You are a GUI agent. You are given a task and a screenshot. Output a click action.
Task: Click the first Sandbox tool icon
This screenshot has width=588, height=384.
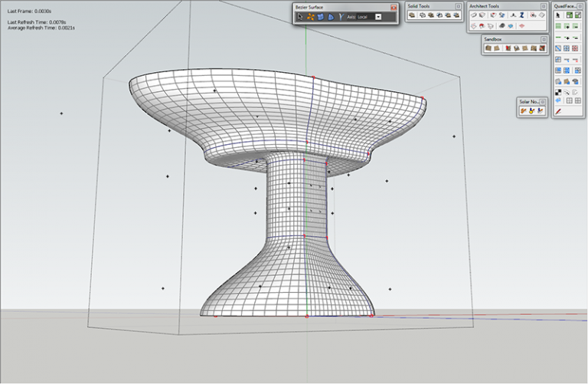[488, 48]
